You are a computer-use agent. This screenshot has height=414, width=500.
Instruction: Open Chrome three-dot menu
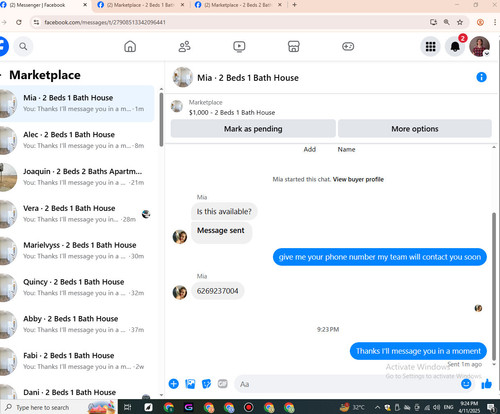tap(495, 22)
